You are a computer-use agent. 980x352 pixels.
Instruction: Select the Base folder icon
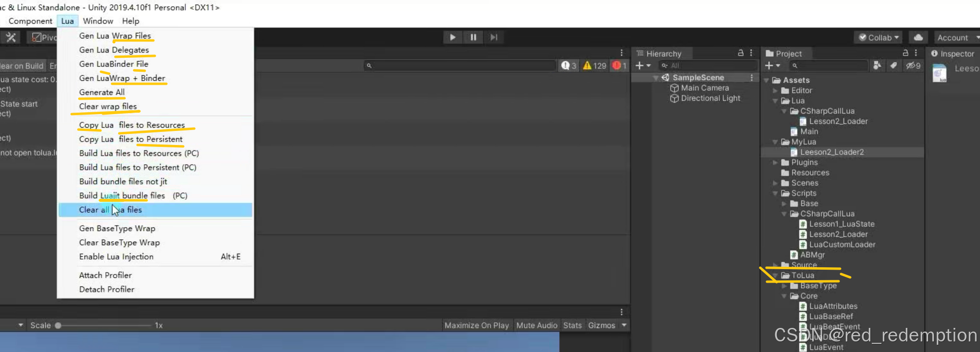pos(794,204)
